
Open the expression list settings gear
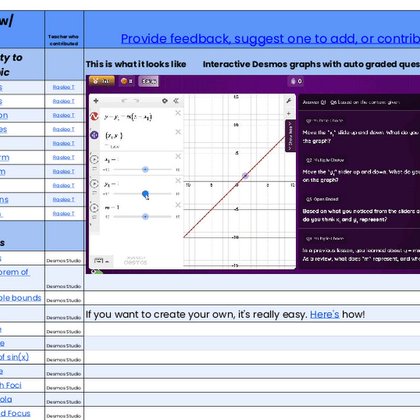pyautogui.click(x=165, y=101)
